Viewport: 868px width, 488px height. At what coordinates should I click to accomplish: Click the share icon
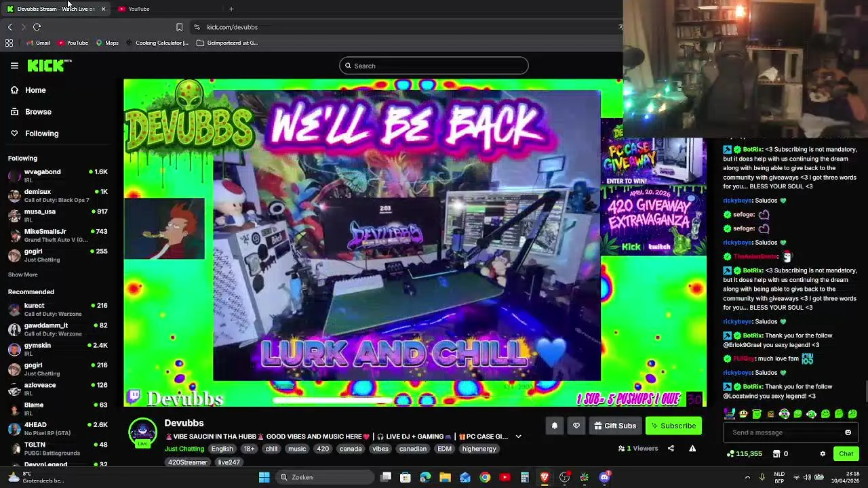(671, 448)
